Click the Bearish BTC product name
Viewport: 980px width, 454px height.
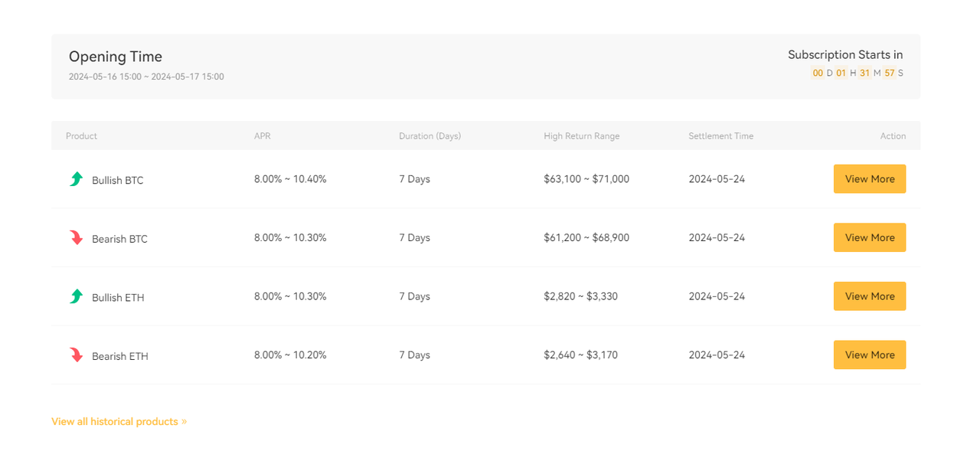pos(119,239)
